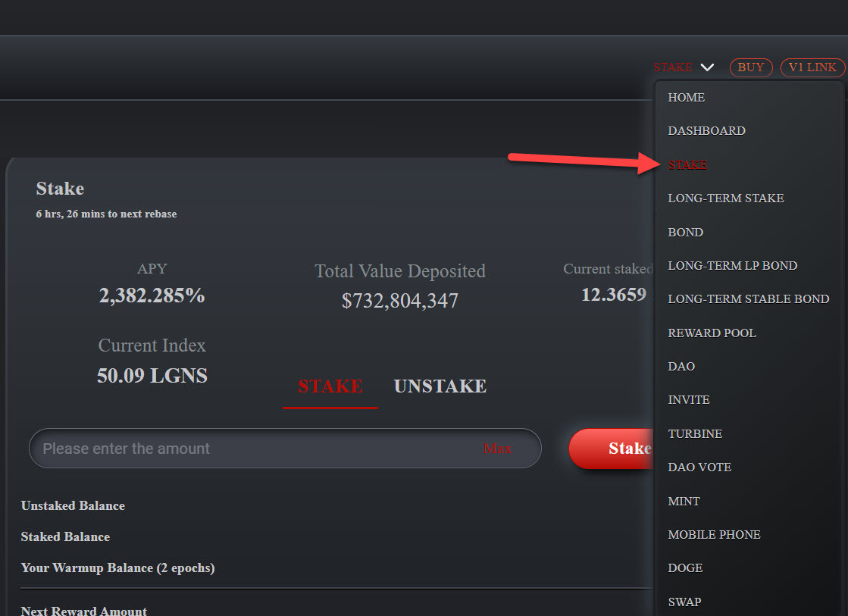Click Max link in amount field
The height and width of the screenshot is (616, 848).
tap(498, 449)
